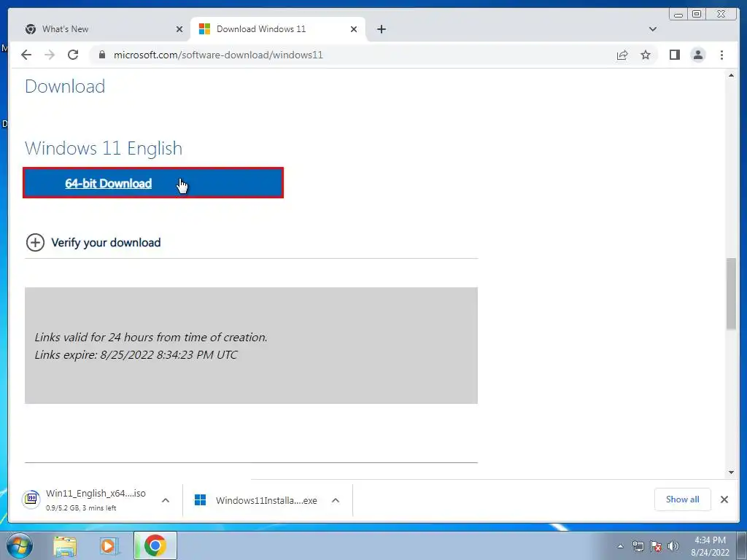The height and width of the screenshot is (560, 747).
Task: Close the What's New tab
Action: click(179, 29)
